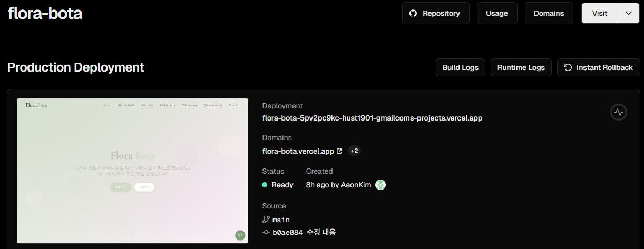Open the flora-bota-5pv2pc9kc deployment URL

tap(372, 118)
